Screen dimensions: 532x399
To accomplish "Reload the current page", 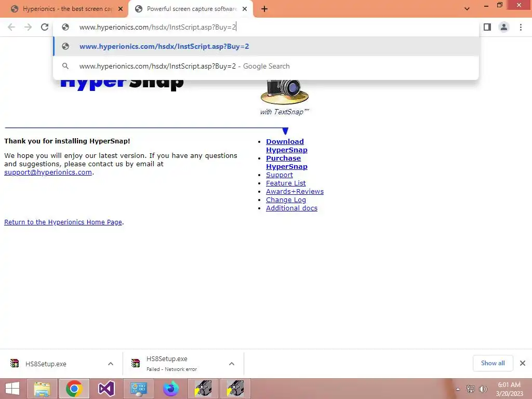I will pos(45,27).
